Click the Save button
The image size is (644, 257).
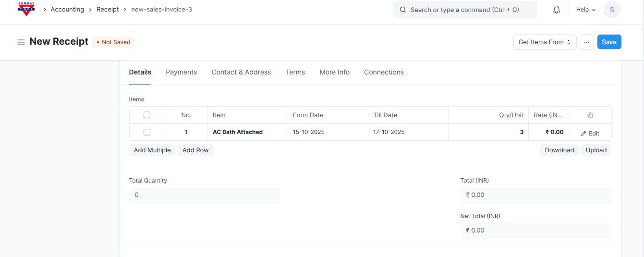(609, 42)
